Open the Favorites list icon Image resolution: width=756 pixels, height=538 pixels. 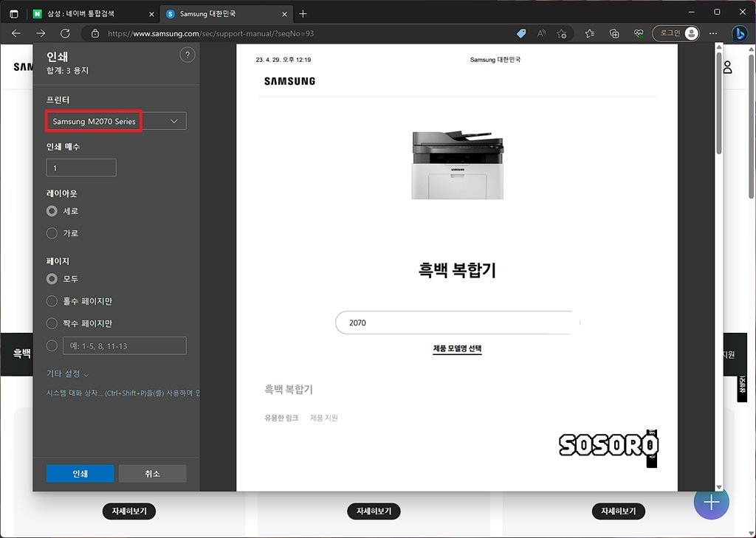[x=589, y=33]
